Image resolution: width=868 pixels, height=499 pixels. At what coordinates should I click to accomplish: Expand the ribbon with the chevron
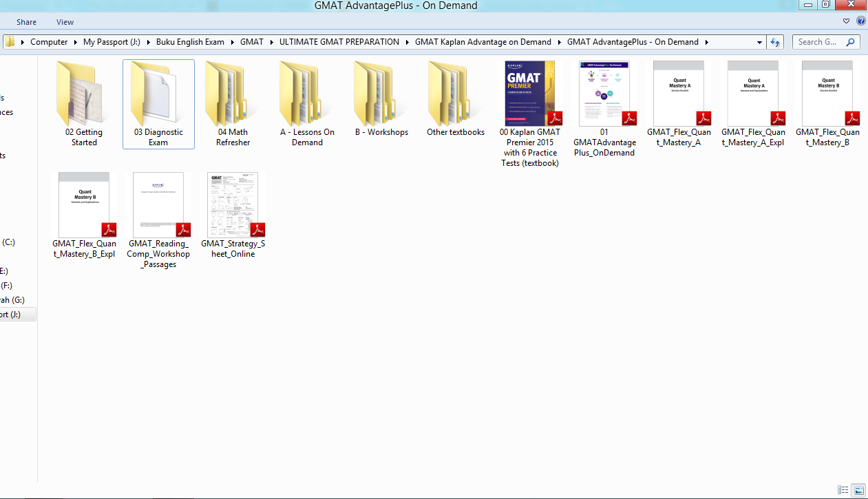coord(848,21)
